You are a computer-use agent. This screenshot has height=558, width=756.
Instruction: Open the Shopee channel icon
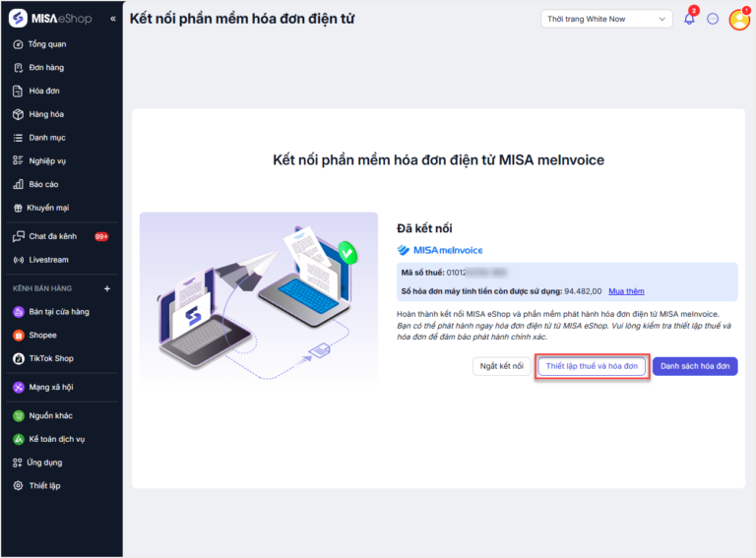(19, 336)
